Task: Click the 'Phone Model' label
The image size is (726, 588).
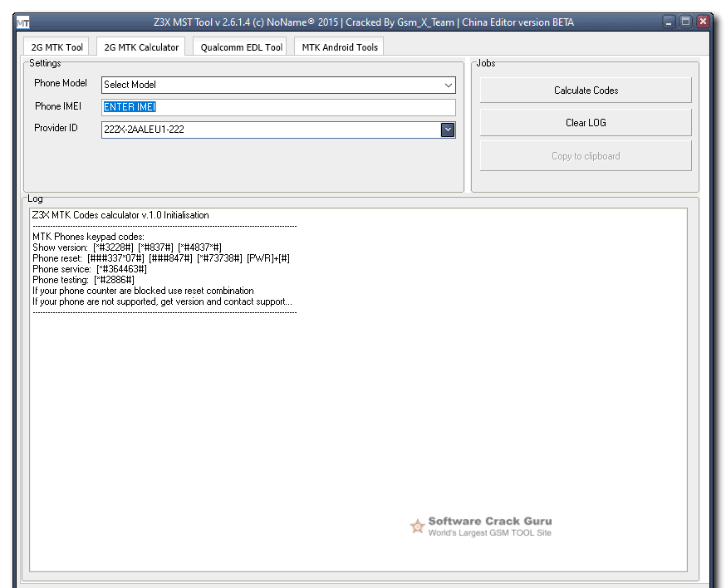Action: 60,83
